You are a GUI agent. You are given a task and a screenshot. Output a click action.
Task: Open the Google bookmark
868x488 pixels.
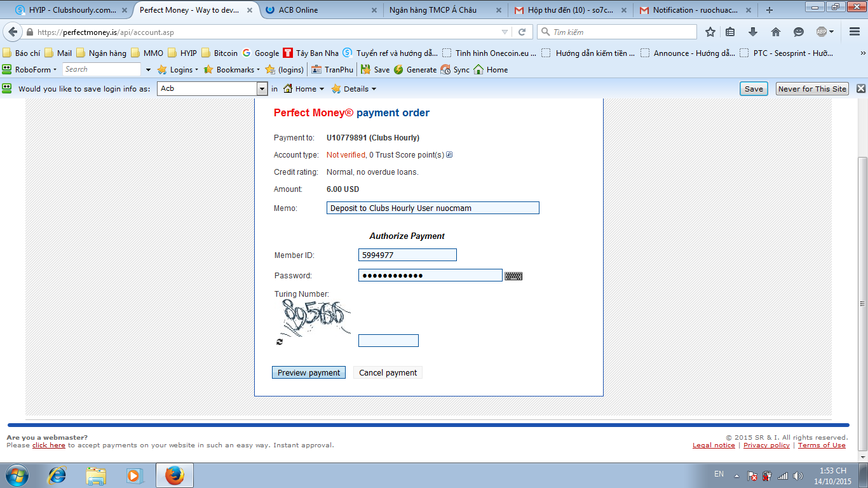[x=261, y=53]
